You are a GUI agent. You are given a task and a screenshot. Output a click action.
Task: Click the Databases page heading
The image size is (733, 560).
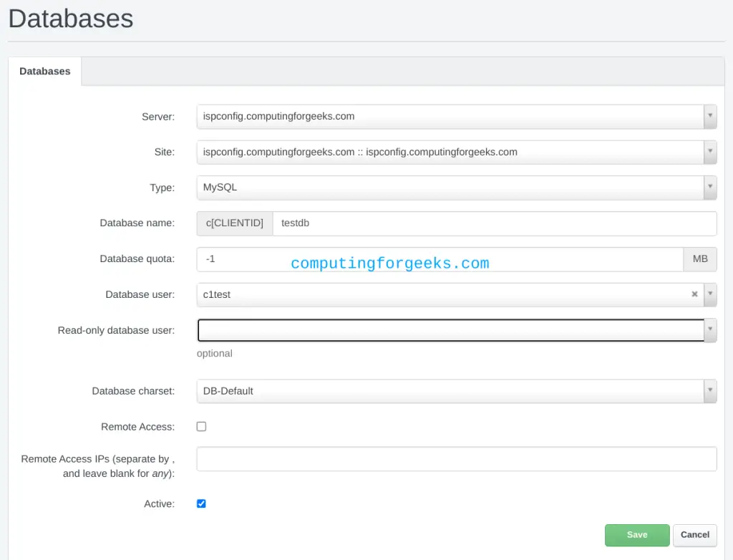pyautogui.click(x=71, y=19)
